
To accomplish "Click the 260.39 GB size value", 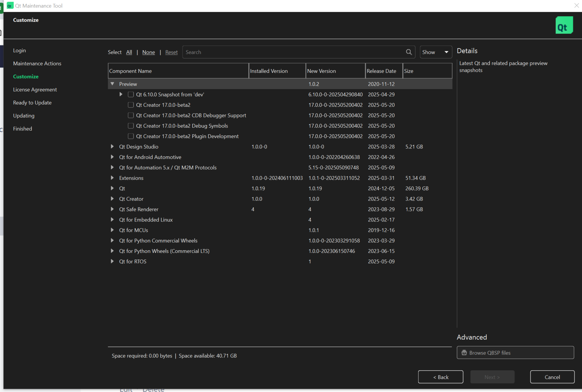I will 417,188.
